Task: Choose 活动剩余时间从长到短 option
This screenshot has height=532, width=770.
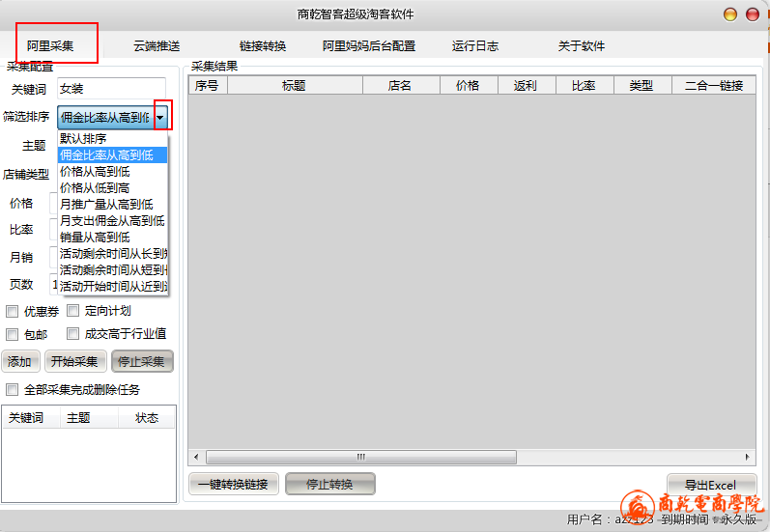Action: coord(113,254)
